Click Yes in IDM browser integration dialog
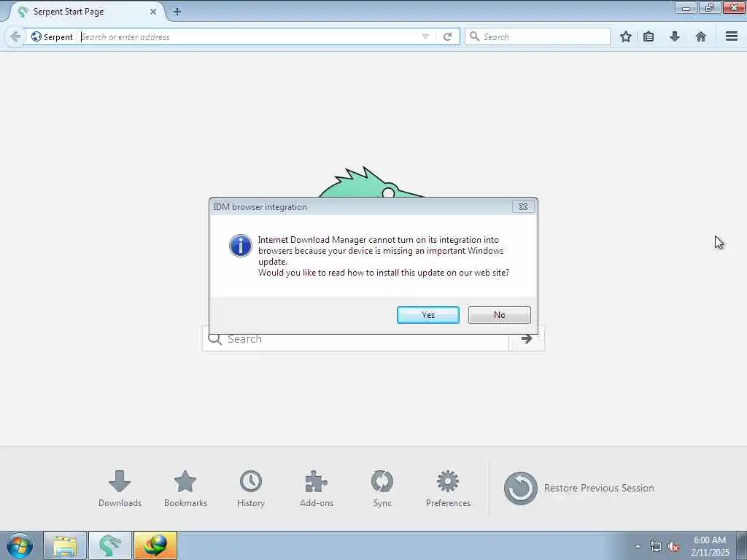Viewport: 747px width, 560px height. [x=427, y=315]
